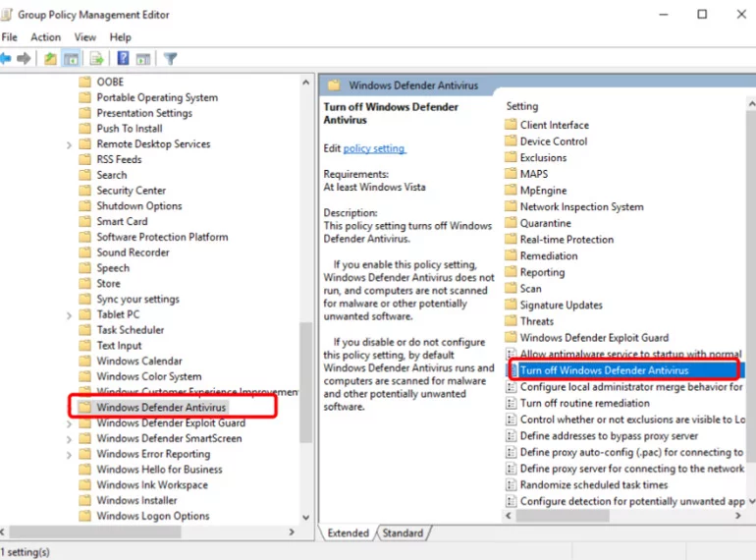756x560 pixels.
Task: Expand the Remote Desktop Services node
Action: (69, 144)
